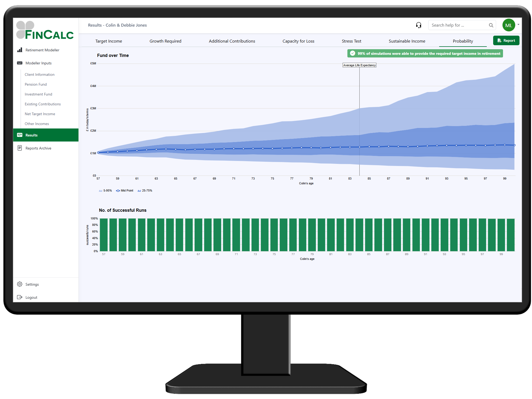Click the No. of Successful Runs heading

[x=123, y=210]
